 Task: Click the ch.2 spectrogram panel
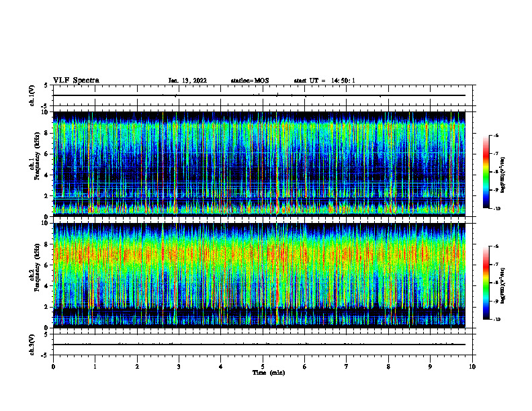point(259,275)
